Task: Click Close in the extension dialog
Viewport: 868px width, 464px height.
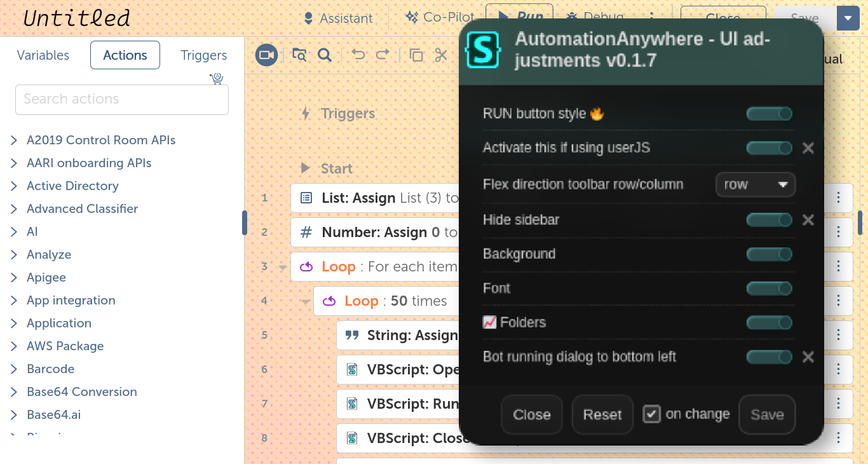Action: 532,414
